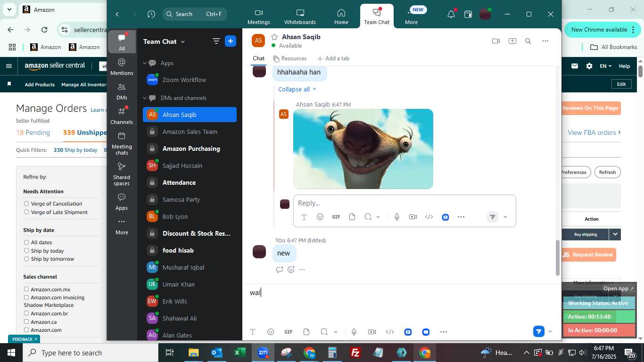Open the Zoom Workflow app chat

point(190,80)
